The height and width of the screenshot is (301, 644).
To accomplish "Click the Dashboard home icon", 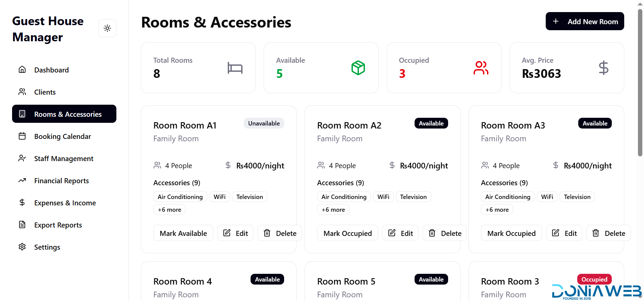I will pyautogui.click(x=22, y=70).
